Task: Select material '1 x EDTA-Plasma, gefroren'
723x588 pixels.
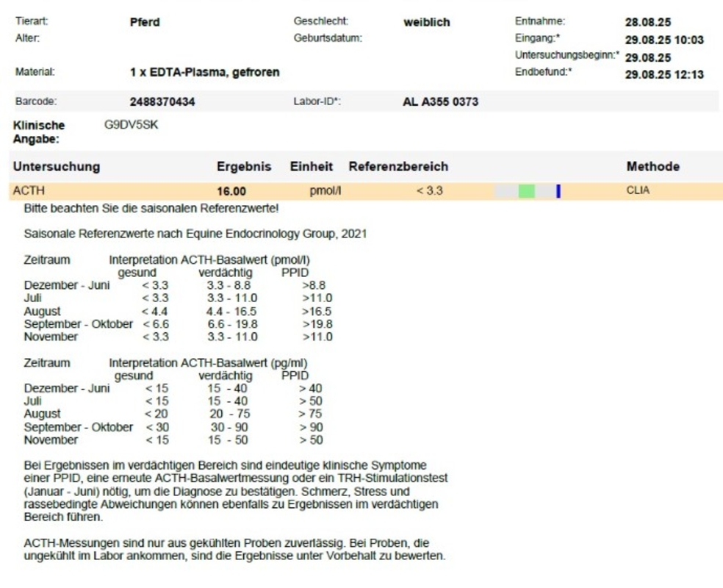Action: 205,73
